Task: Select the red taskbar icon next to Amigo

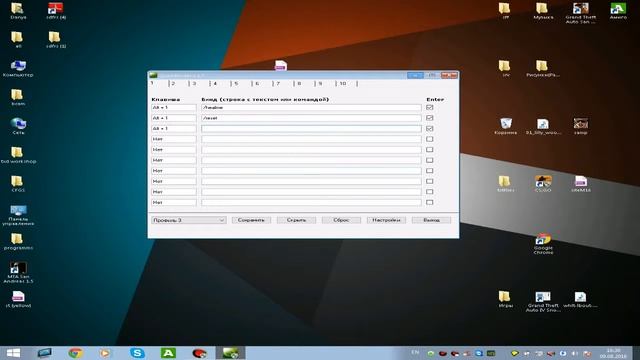Action: click(x=199, y=353)
